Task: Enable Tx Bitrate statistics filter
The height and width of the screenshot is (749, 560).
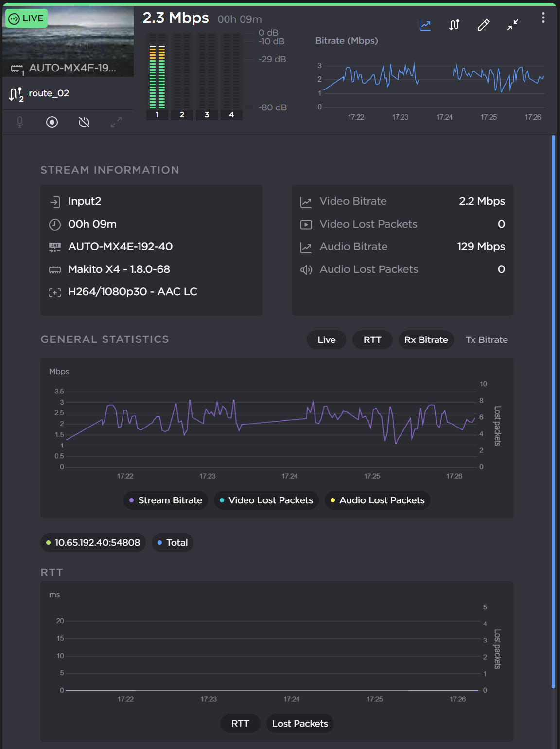Action: pyautogui.click(x=486, y=339)
